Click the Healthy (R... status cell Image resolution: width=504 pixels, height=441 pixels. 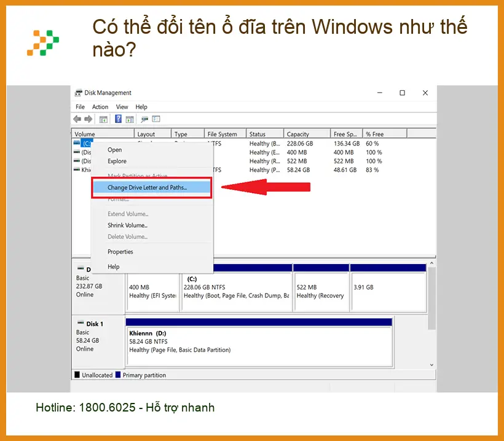264,162
